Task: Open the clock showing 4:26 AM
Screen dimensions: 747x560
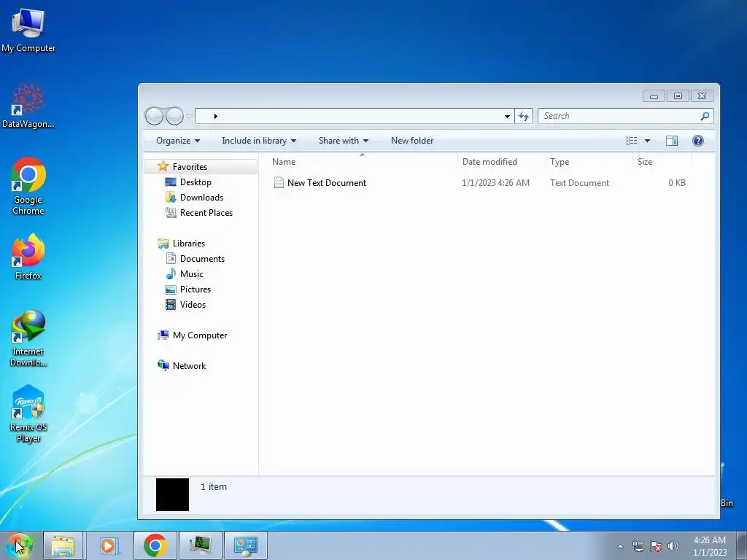Action: [709, 546]
